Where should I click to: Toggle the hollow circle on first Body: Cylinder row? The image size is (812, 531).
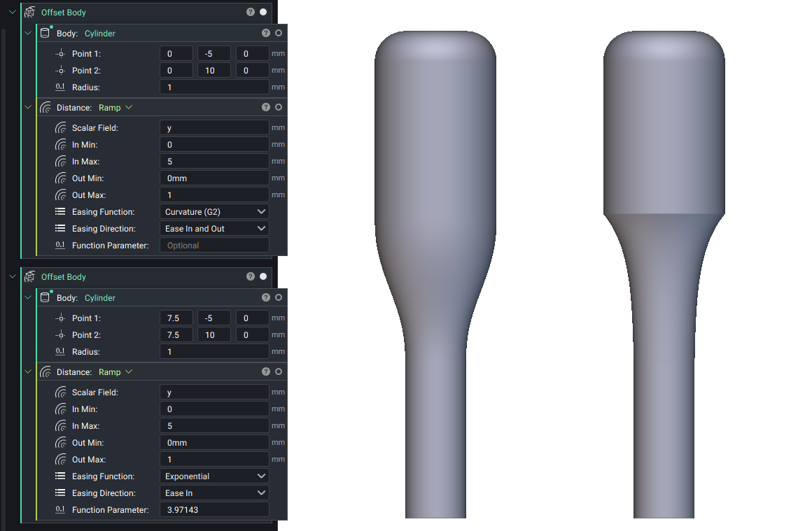279,33
